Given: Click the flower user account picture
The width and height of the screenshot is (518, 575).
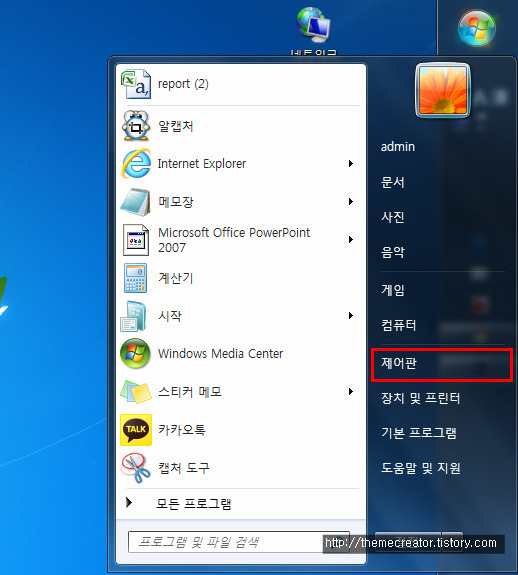Looking at the screenshot, I should [443, 91].
